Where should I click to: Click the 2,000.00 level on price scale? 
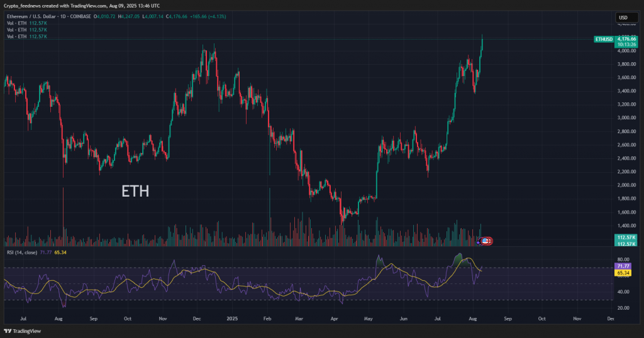point(626,185)
